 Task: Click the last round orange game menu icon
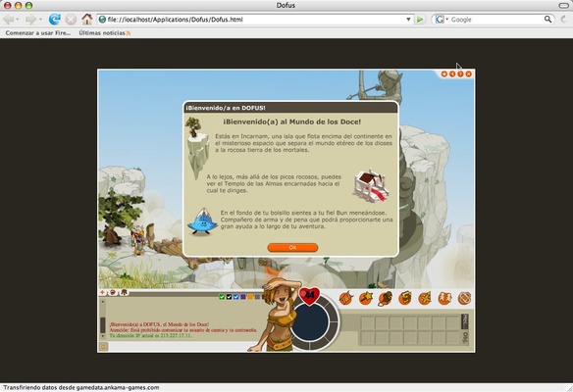click(464, 298)
